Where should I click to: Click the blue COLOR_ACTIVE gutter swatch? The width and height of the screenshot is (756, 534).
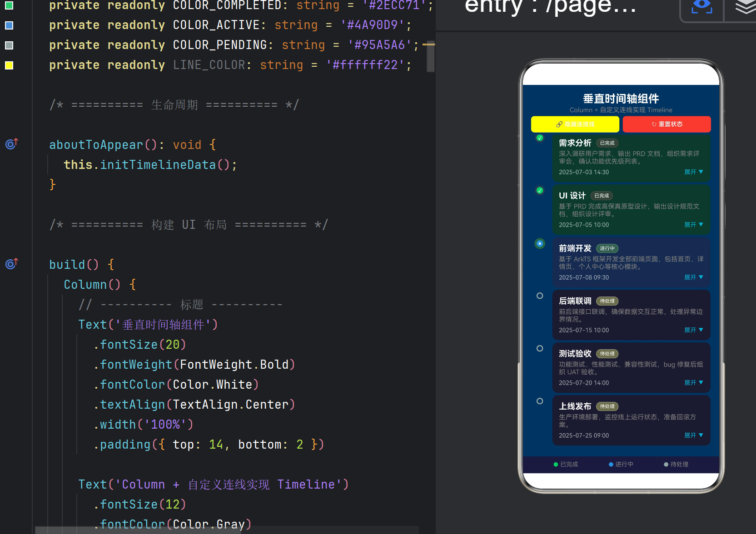9,25
